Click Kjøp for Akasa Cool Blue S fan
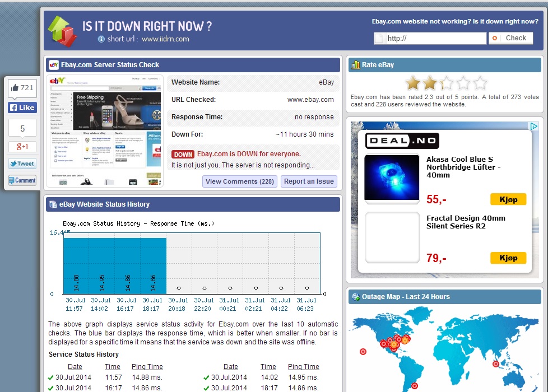The width and height of the screenshot is (548, 392). tap(508, 199)
